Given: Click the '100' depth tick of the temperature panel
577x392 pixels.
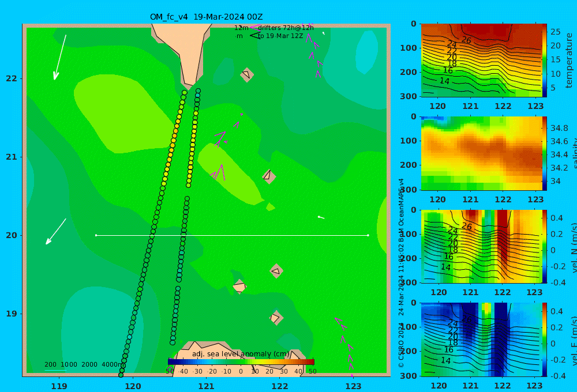Looking at the screenshot, I should click(x=409, y=48).
